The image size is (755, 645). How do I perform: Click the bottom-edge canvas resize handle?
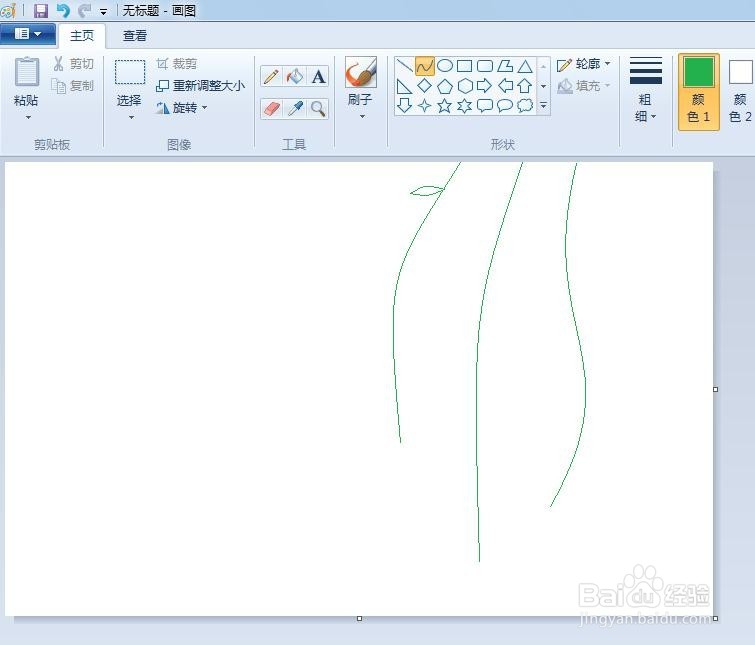pyautogui.click(x=359, y=619)
